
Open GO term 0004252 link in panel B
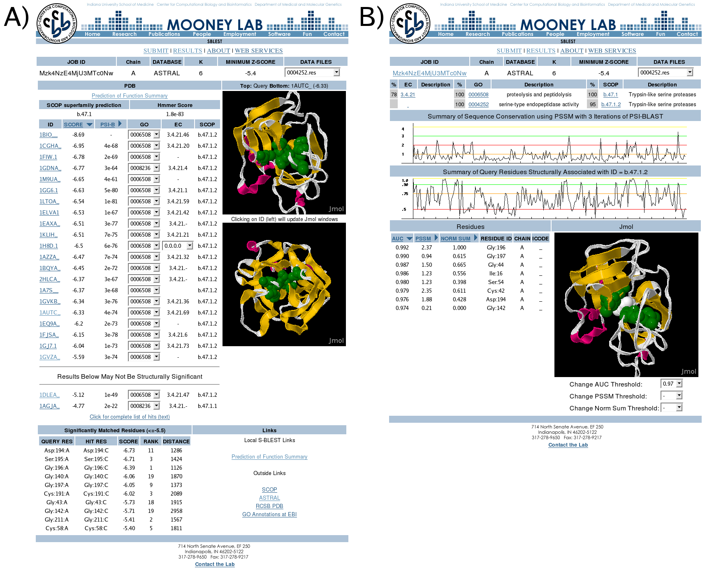pos(478,104)
